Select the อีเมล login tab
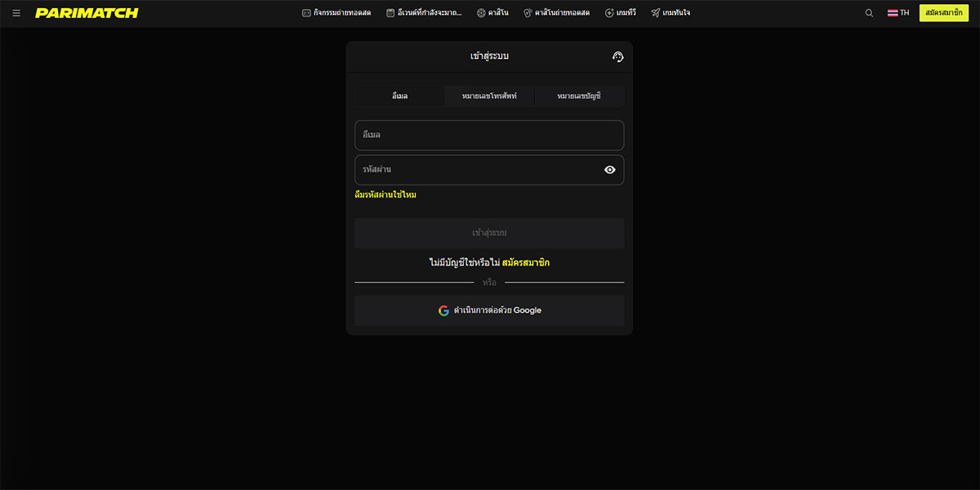The width and height of the screenshot is (980, 490). click(399, 96)
